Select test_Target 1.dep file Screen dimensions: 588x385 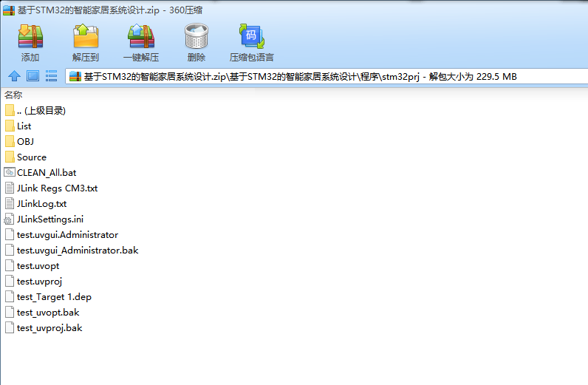[x=48, y=297]
